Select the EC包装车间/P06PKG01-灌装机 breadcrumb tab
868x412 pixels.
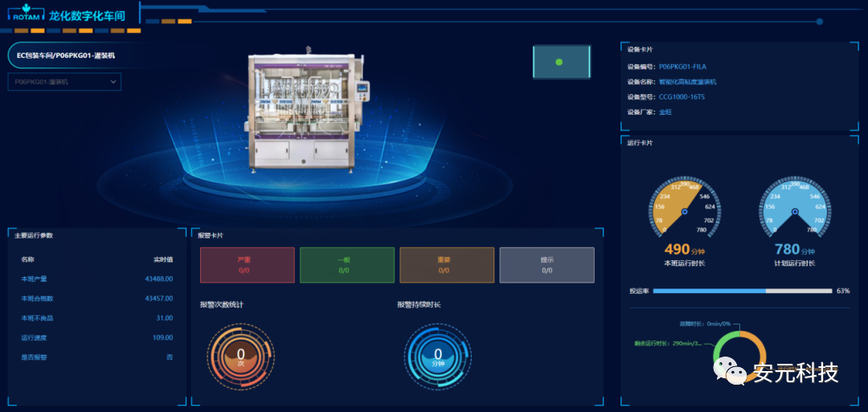tap(66, 55)
